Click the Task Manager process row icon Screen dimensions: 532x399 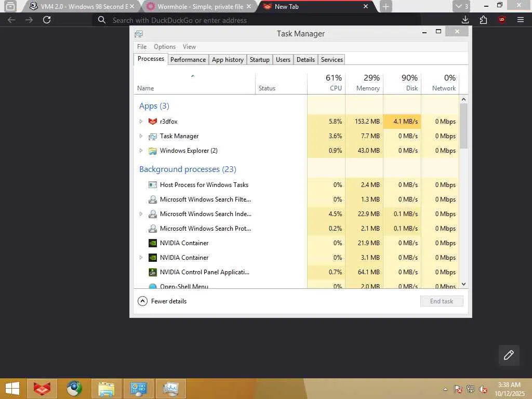153,136
